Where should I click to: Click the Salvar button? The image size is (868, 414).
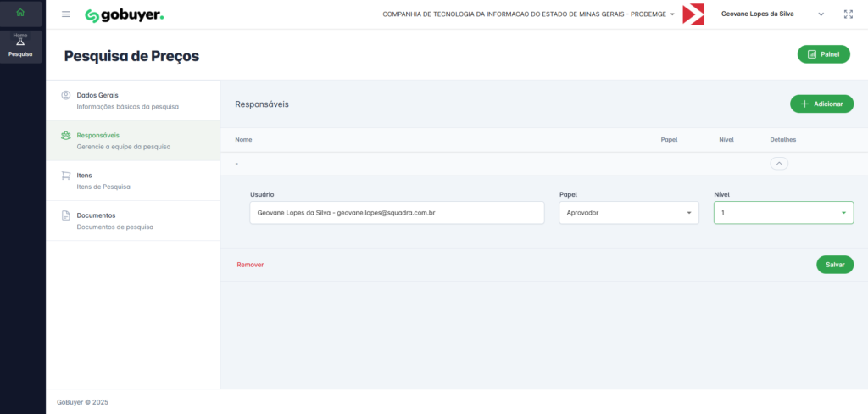(834, 265)
